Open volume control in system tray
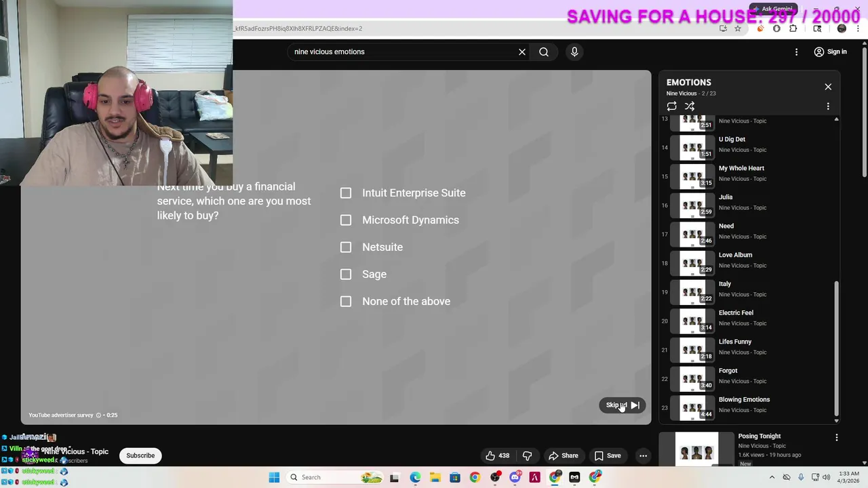868x488 pixels. pos(826,477)
